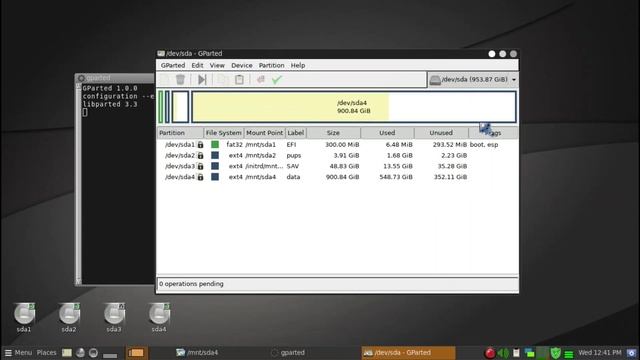Viewport: 640px width, 360px height.
Task: Click the third round launcher icon in taskbar
Action: click(x=93, y=353)
